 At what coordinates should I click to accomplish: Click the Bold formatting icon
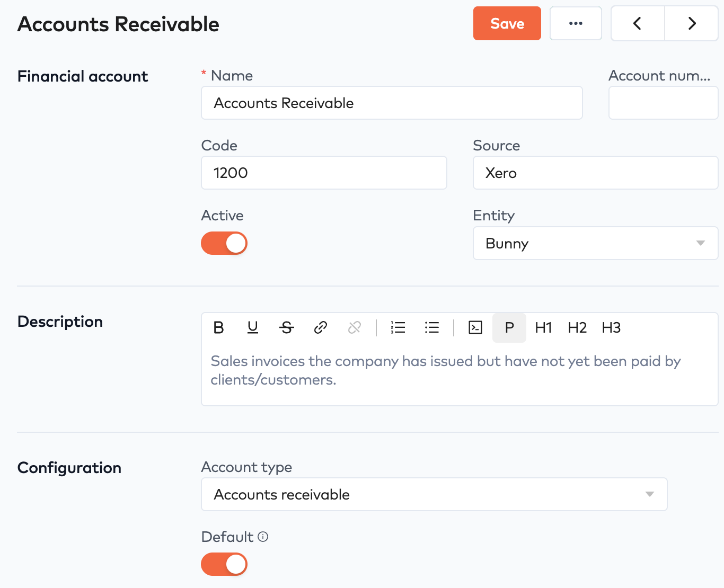218,328
